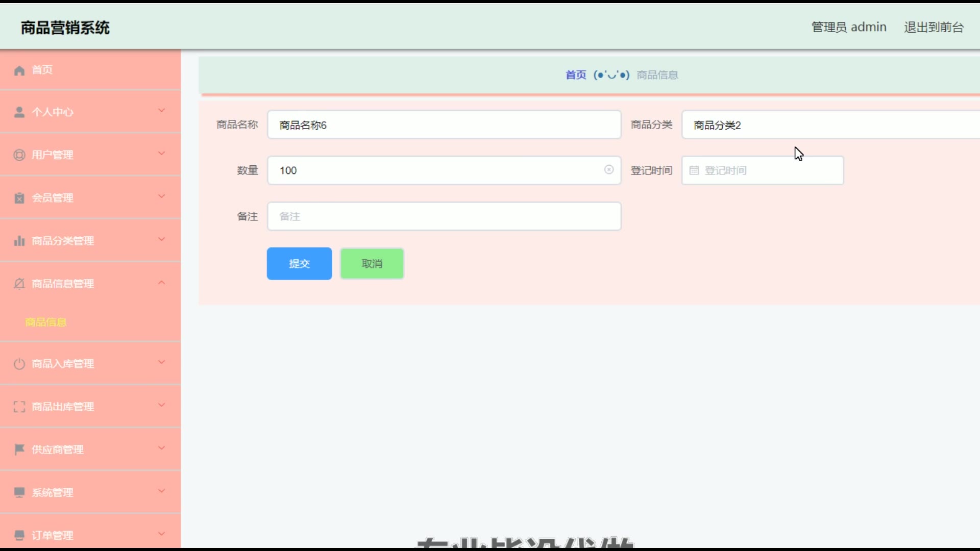Collapse the 商品信息管理 menu chevron
The width and height of the screenshot is (980, 551).
click(x=161, y=283)
